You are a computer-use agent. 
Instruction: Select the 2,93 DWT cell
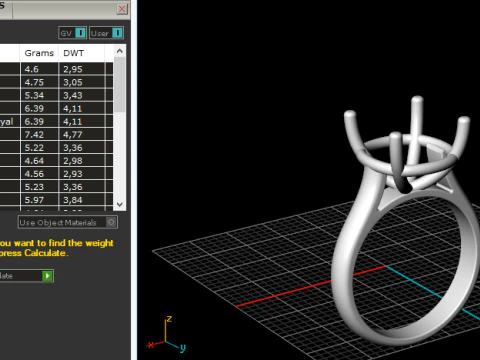pyautogui.click(x=82, y=173)
